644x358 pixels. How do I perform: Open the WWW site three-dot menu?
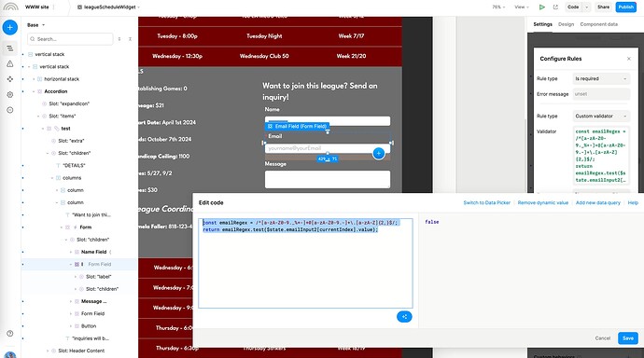click(x=54, y=7)
